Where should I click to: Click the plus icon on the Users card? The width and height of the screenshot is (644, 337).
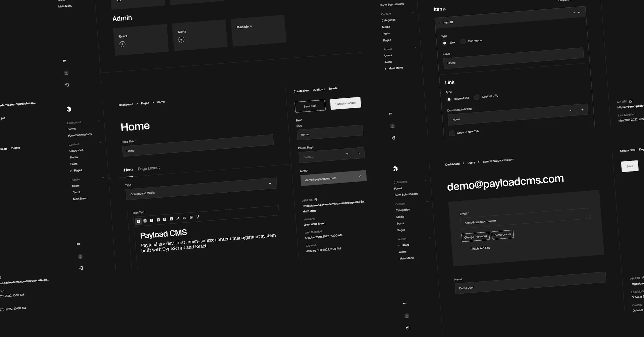[122, 44]
